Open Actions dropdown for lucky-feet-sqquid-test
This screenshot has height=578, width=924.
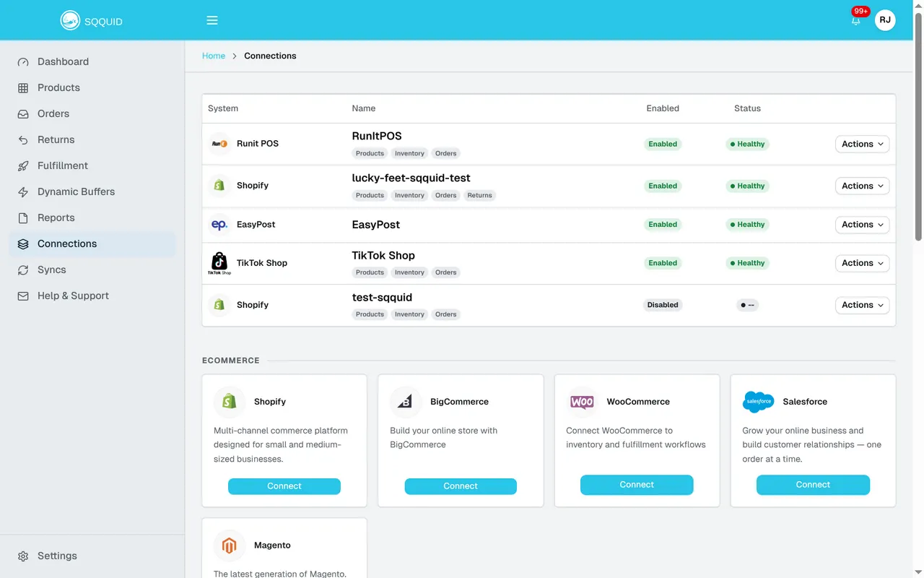click(863, 186)
